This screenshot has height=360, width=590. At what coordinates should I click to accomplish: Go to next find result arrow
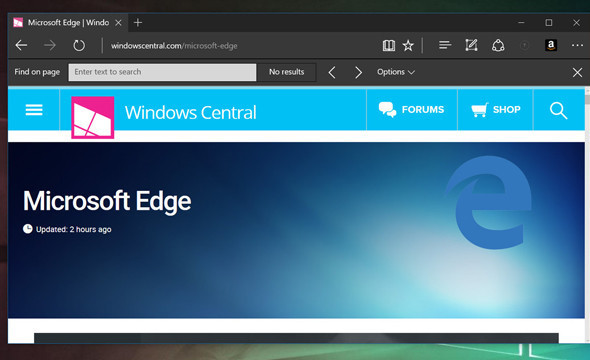359,72
